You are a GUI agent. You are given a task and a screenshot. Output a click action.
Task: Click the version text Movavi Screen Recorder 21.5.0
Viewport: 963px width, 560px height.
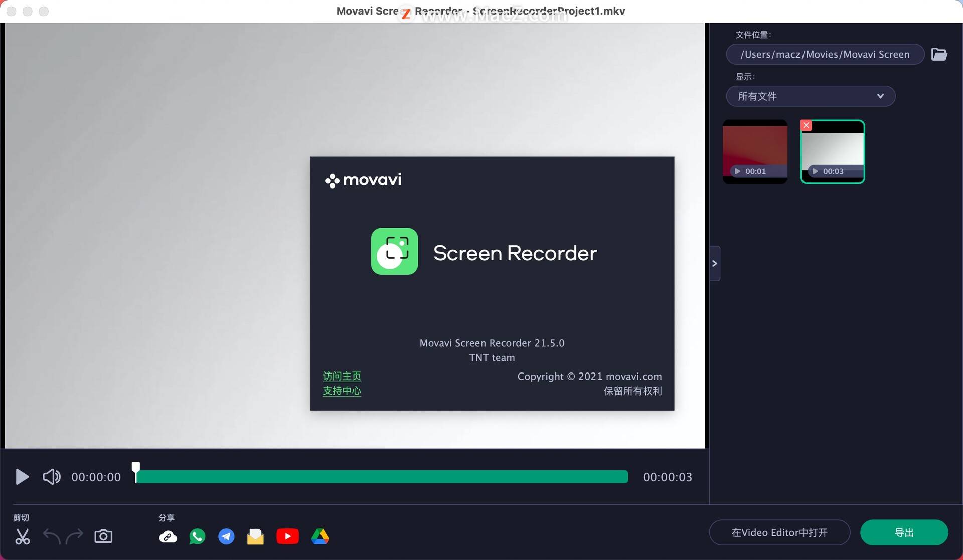[x=492, y=343]
